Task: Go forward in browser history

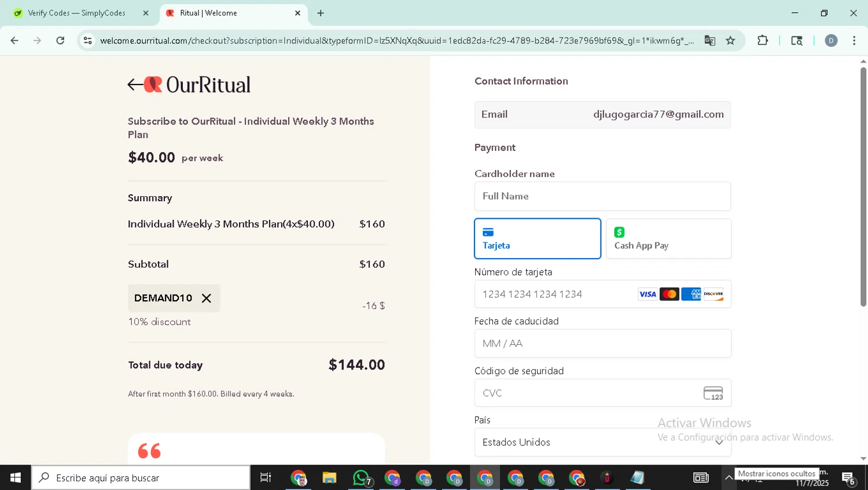Action: (37, 40)
